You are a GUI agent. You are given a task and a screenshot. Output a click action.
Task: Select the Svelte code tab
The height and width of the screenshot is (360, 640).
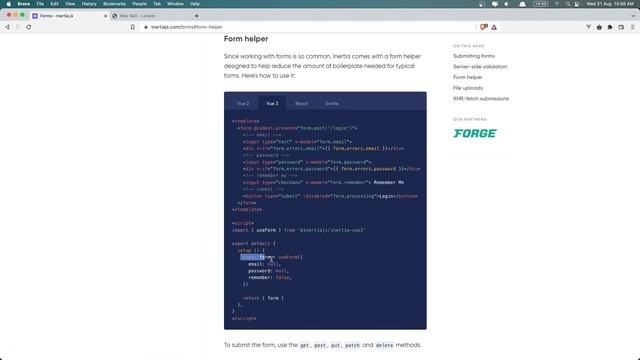coord(332,104)
